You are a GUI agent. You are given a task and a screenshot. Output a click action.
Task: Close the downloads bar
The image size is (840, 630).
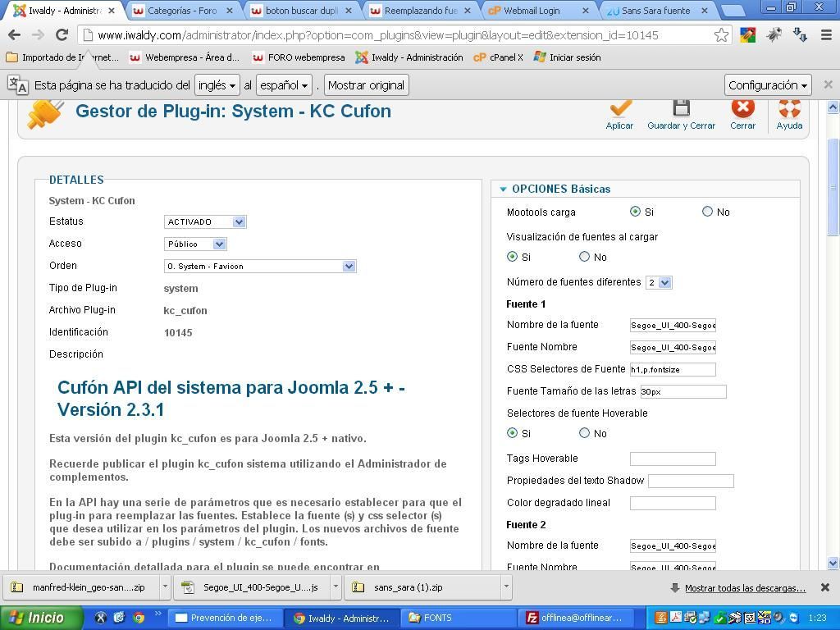pyautogui.click(x=825, y=587)
